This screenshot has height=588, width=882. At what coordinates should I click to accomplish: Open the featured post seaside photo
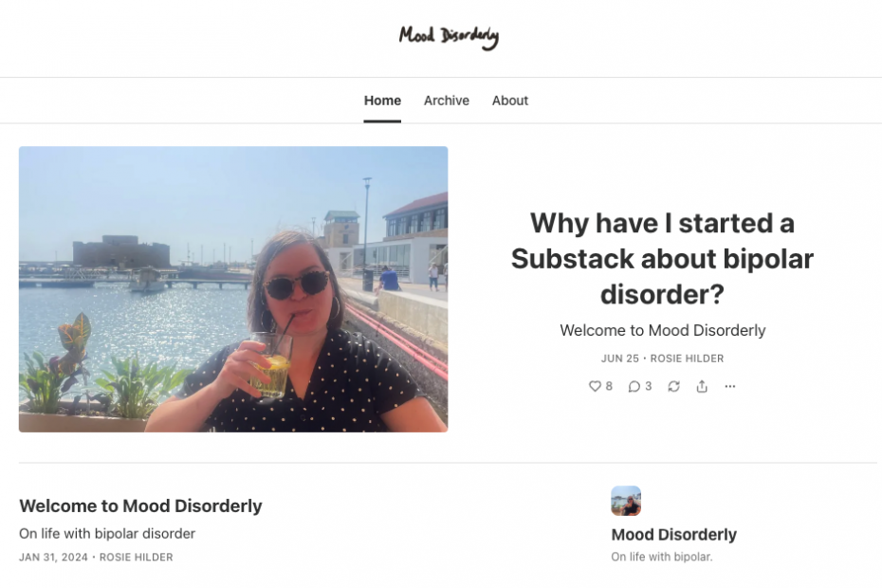[x=233, y=289]
